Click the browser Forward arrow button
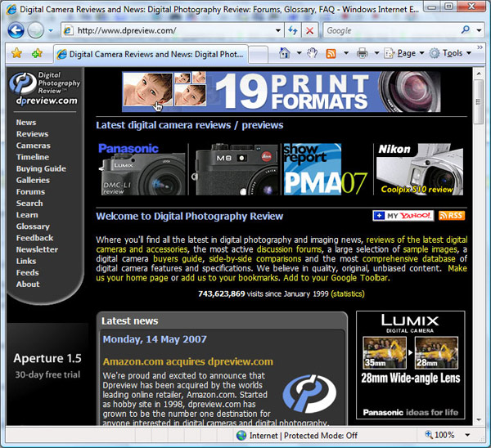 pos(35,31)
